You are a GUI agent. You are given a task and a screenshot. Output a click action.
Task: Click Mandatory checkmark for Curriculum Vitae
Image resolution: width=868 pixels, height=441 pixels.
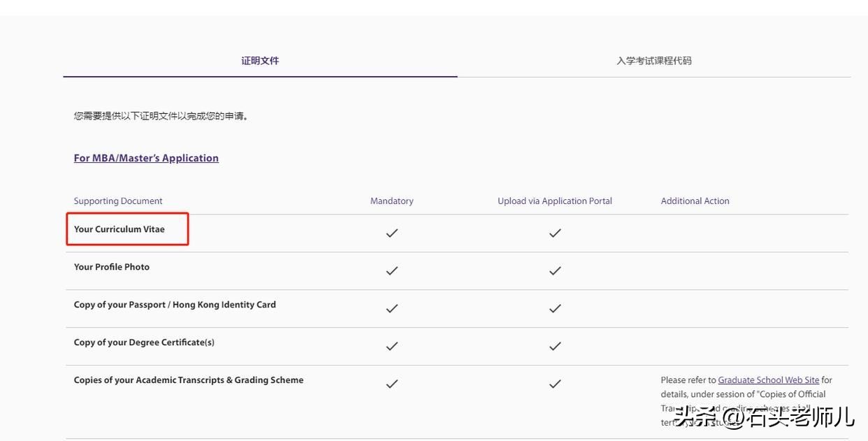coord(392,233)
